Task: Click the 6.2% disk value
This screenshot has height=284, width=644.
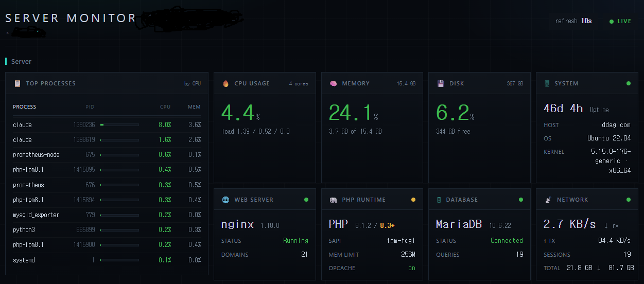Action: point(455,113)
